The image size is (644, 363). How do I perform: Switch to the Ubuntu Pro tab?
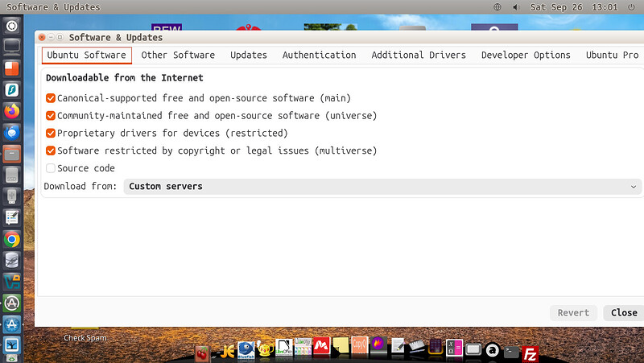pyautogui.click(x=612, y=55)
